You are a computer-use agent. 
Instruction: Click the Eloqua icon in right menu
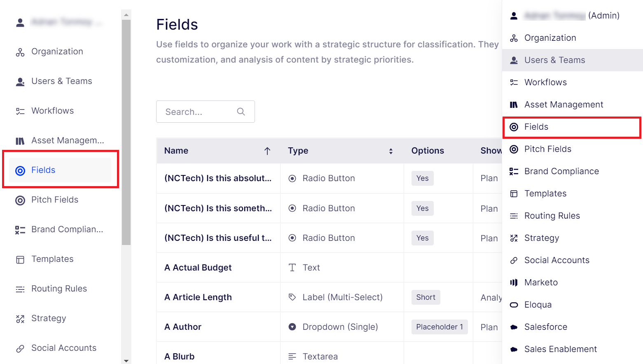[514, 305]
